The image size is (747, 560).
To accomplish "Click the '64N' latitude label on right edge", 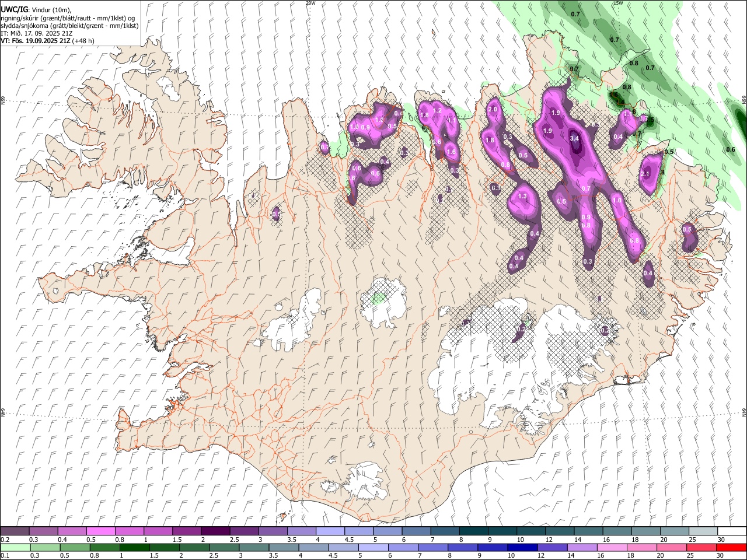I will point(744,412).
